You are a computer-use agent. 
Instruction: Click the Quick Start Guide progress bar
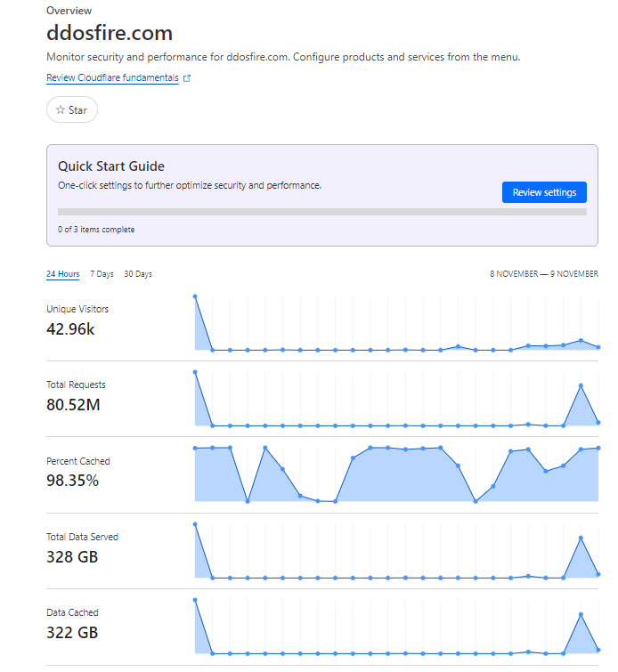click(x=322, y=212)
